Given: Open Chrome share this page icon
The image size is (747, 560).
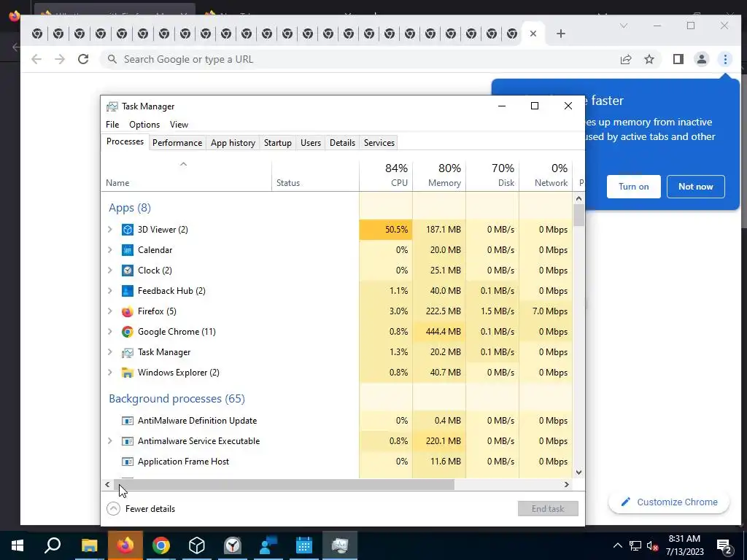Looking at the screenshot, I should (625, 59).
